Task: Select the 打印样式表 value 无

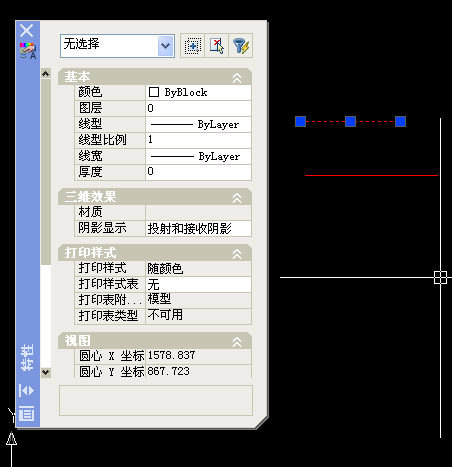Action: (198, 284)
